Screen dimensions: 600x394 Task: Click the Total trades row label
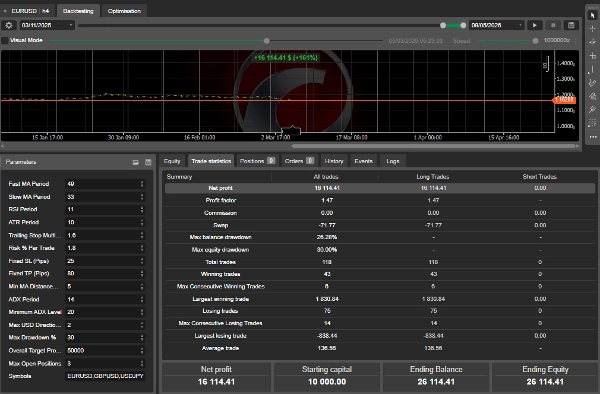(221, 262)
